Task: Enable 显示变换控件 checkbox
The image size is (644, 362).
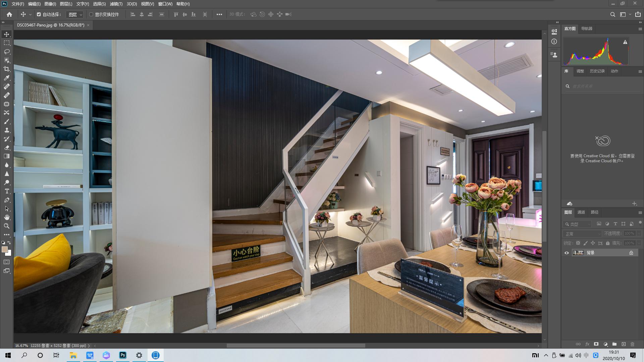Action: [91, 14]
